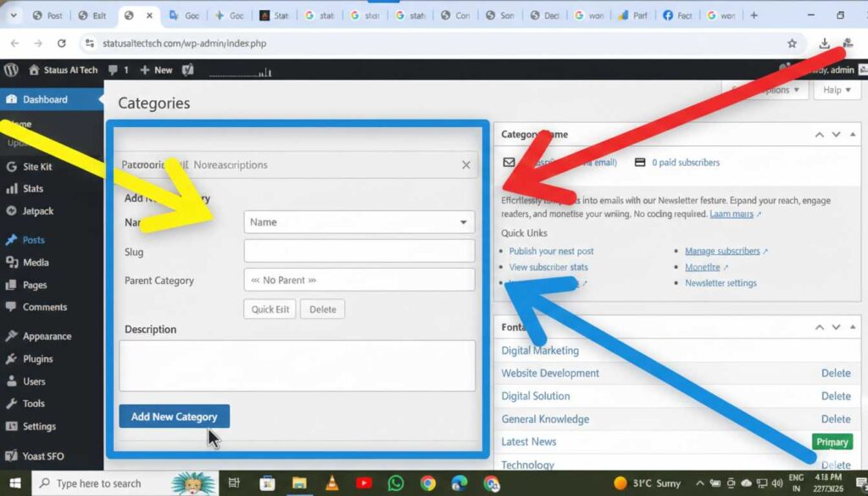Screen dimensions: 868x496
Task: Click the Description text area
Action: coord(297,365)
